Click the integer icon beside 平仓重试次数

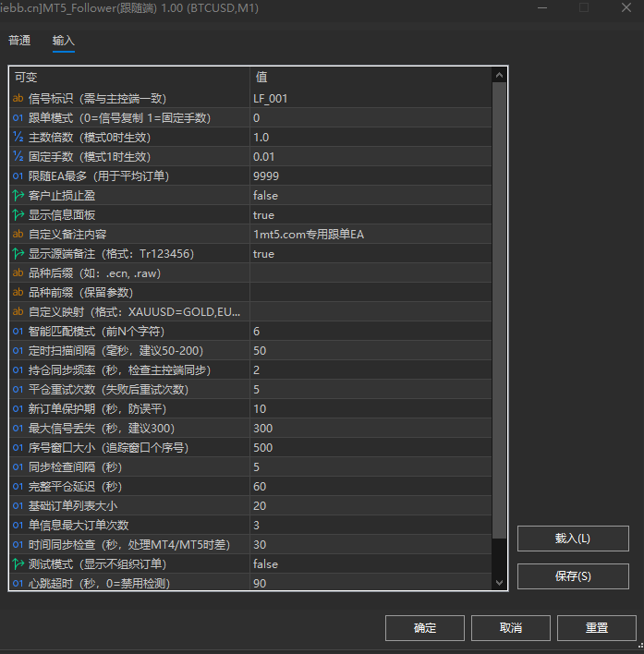pos(18,390)
